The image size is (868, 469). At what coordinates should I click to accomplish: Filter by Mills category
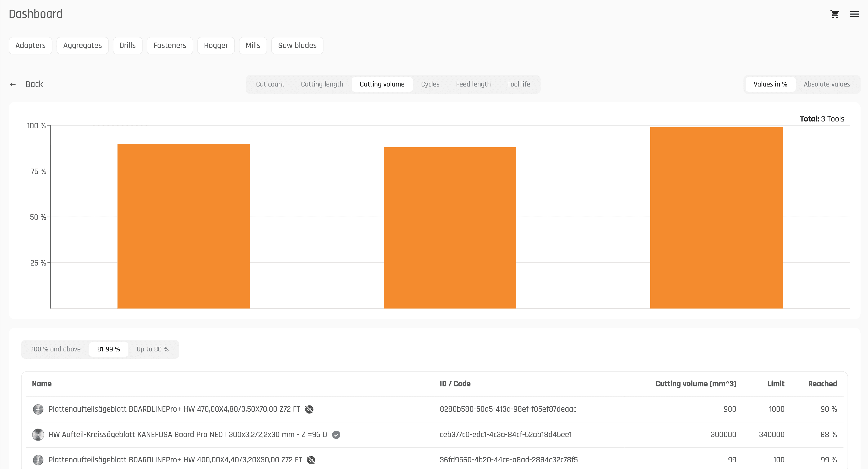253,46
